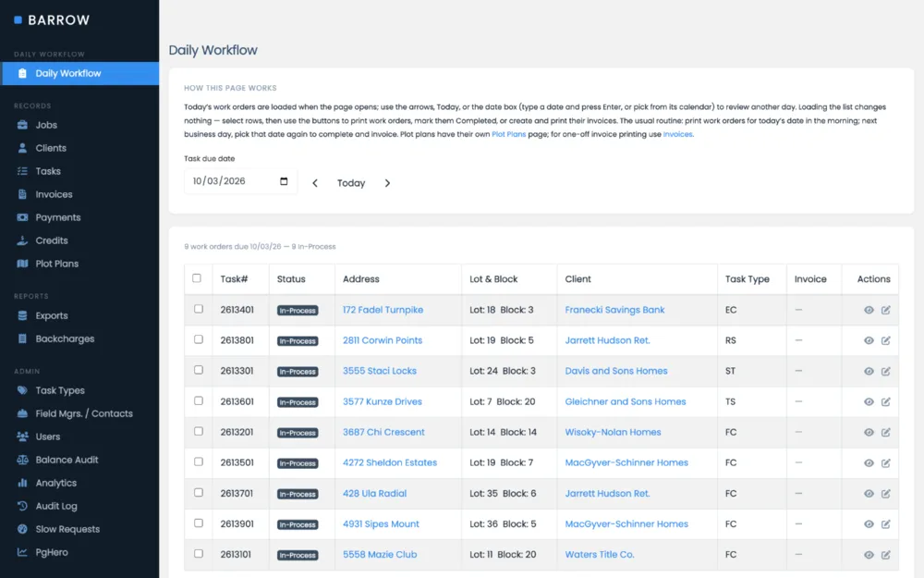Edit task 2613401 with pencil icon
The height and width of the screenshot is (578, 924).
click(886, 310)
